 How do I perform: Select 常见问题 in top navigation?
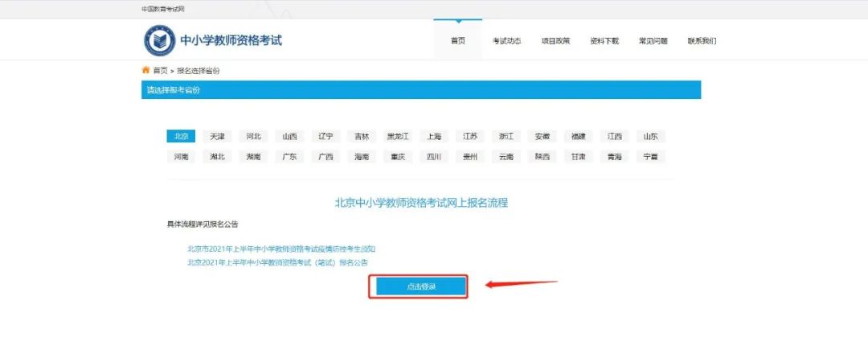coord(653,41)
